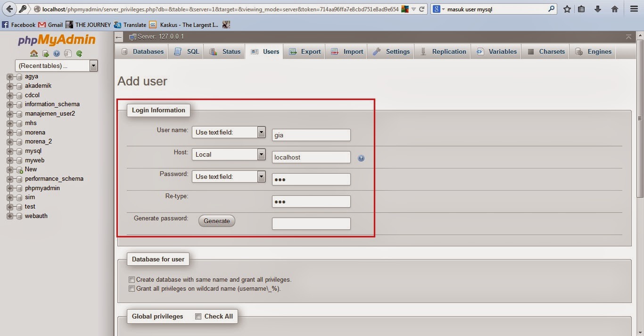Open the Kaskus bookmark
The width and height of the screenshot is (644, 336).
pos(184,25)
